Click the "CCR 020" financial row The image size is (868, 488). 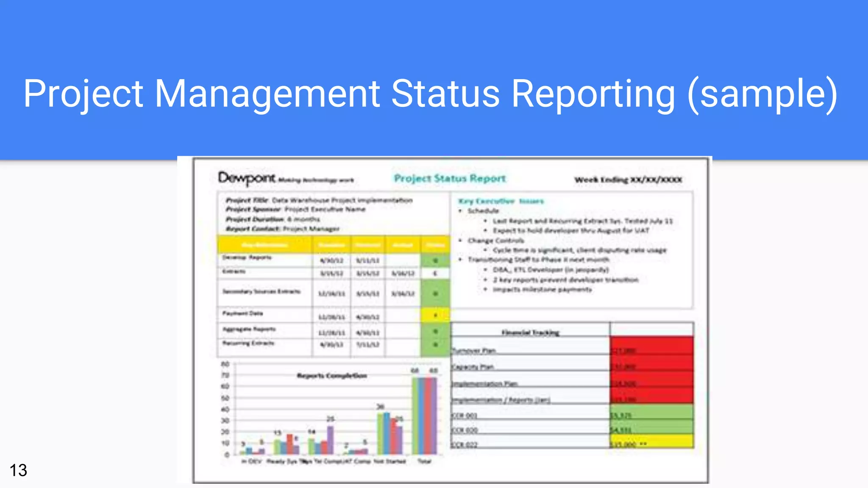point(572,427)
